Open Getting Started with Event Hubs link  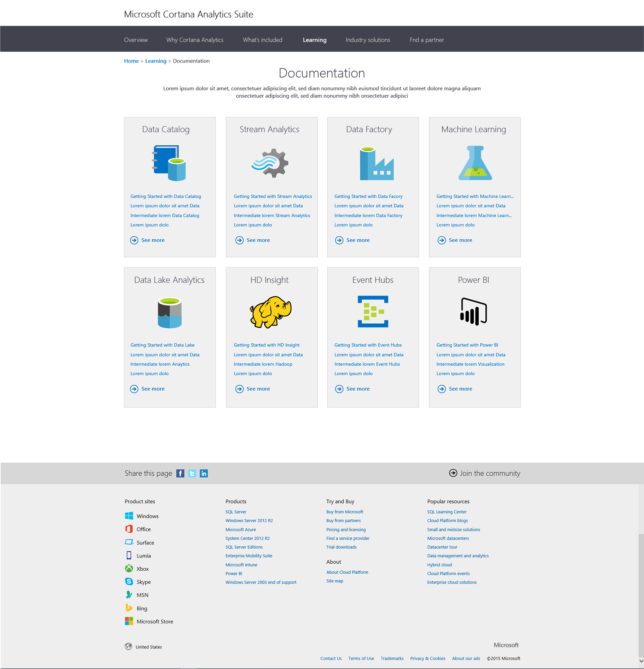pos(368,345)
